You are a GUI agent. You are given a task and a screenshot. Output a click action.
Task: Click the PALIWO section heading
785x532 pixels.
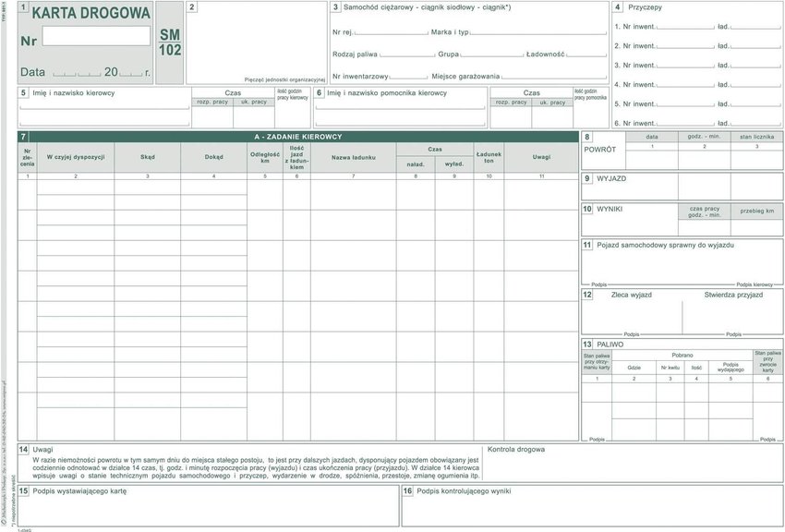click(610, 344)
